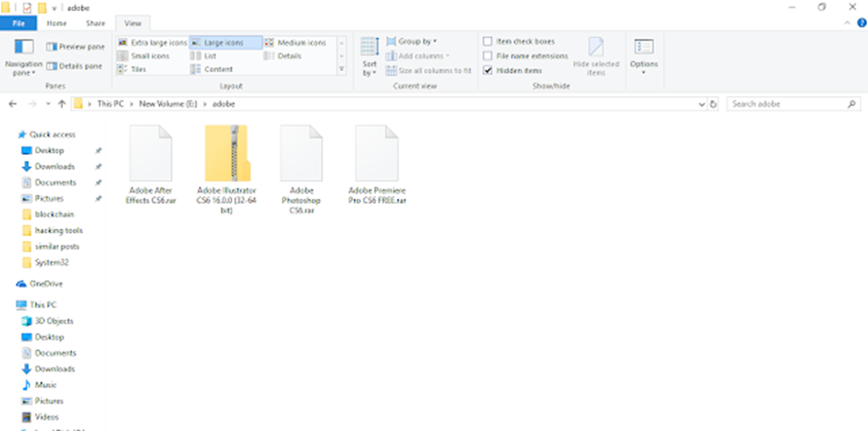The width and height of the screenshot is (868, 431).
Task: Open the Sort by menu
Action: pos(369,57)
